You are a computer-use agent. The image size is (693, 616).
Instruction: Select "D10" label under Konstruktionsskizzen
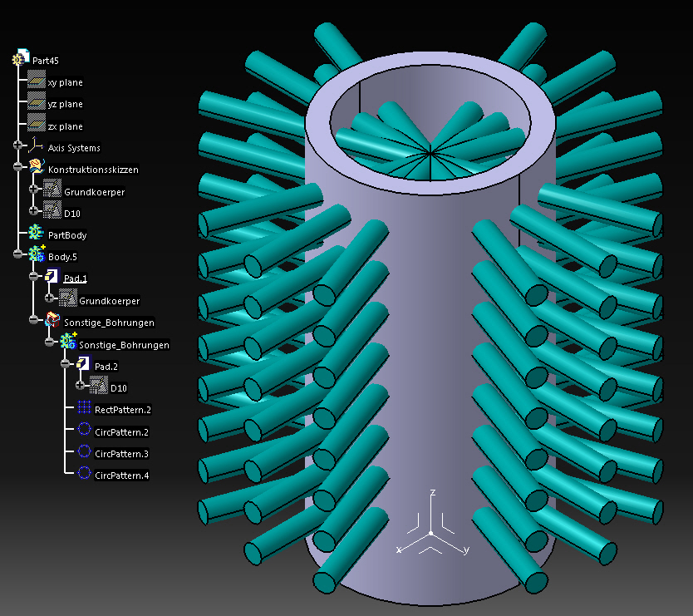point(72,214)
